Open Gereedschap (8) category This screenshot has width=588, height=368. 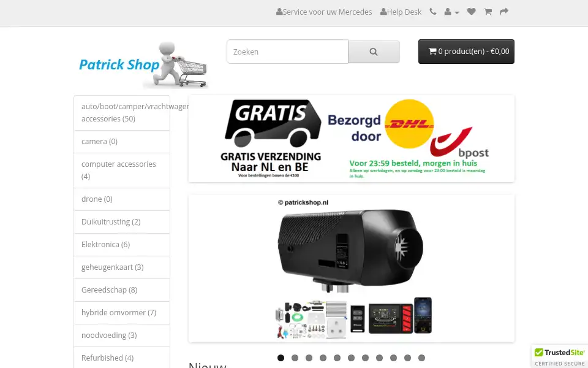[x=122, y=290]
